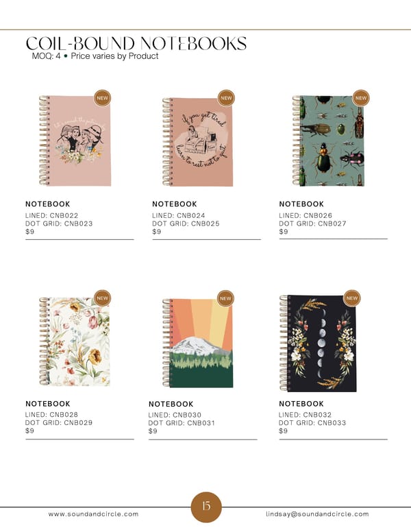Viewport: 411px width, 532px height.
Task: Click the NEW badge on the beetle notebook
Action: tap(361, 98)
